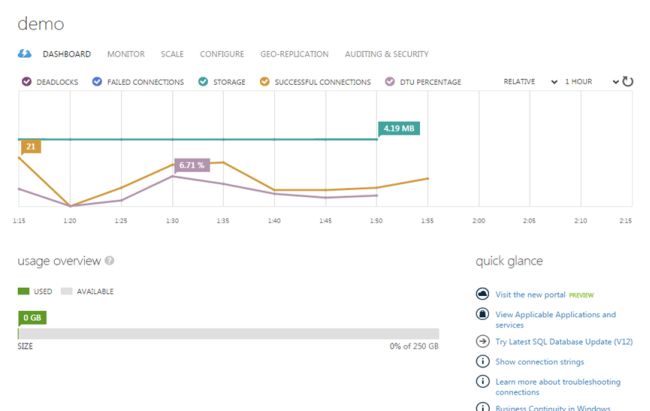This screenshot has width=650, height=411.
Task: Toggle the Deadlocks metric checkbox
Action: 25,82
